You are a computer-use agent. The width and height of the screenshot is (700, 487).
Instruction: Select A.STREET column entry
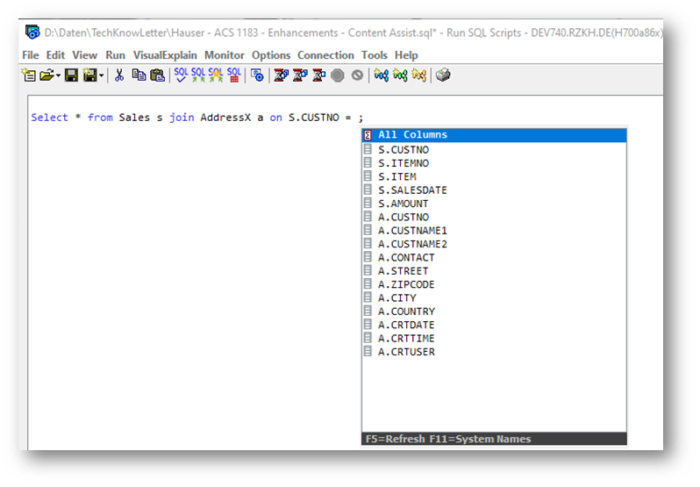click(x=494, y=271)
